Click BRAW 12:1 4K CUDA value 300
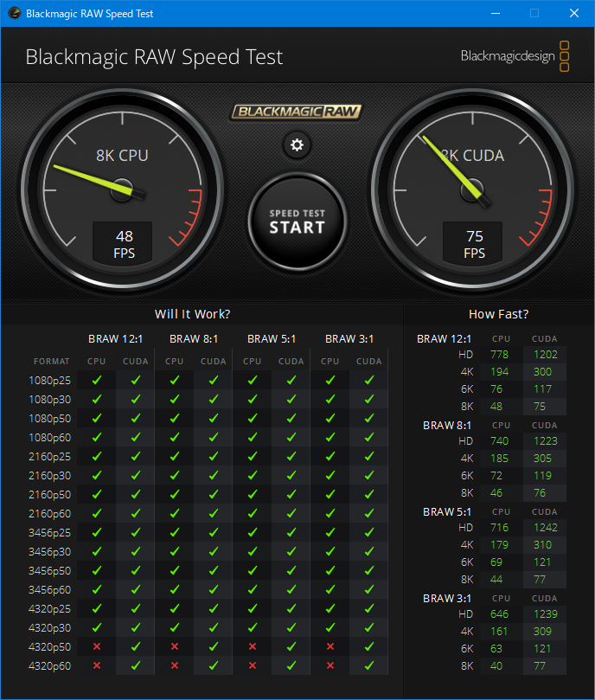This screenshot has height=700, width=595. (542, 371)
